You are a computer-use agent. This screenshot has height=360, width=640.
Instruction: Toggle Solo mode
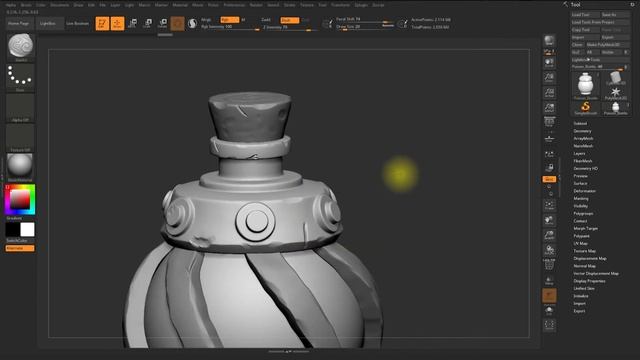tap(549, 310)
